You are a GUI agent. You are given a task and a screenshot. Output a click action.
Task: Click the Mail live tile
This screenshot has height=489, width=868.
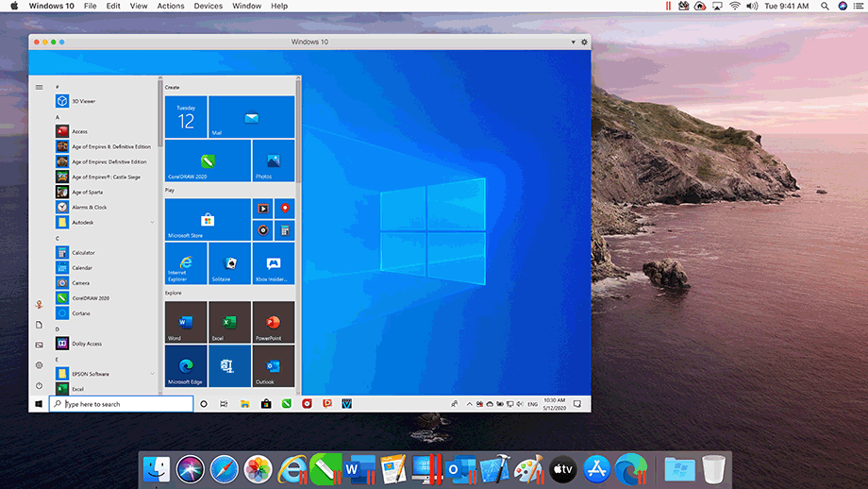(251, 117)
